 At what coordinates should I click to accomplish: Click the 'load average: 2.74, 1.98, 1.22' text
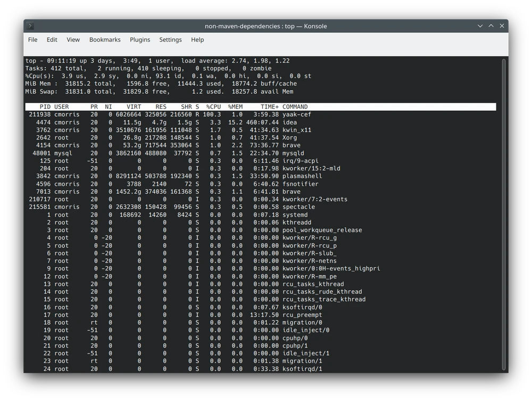(x=235, y=61)
